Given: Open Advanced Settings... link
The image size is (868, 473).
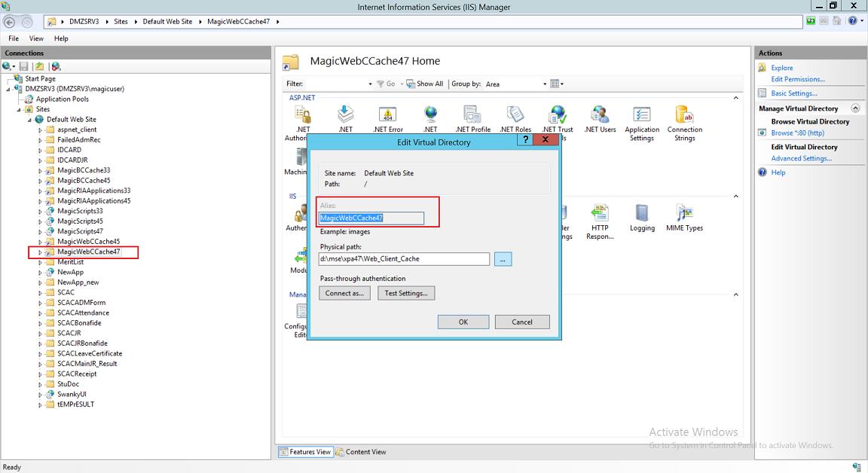Looking at the screenshot, I should pos(801,159).
